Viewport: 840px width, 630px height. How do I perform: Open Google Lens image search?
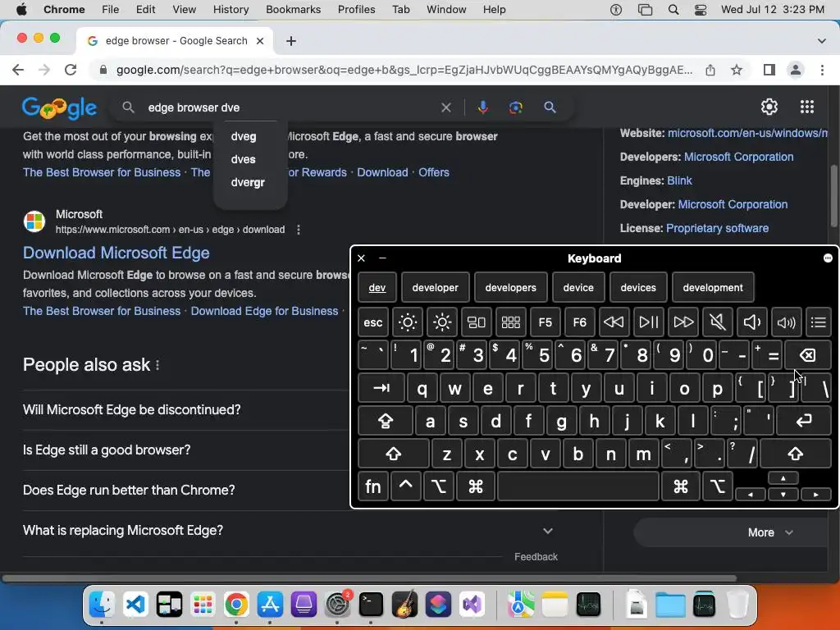point(515,107)
